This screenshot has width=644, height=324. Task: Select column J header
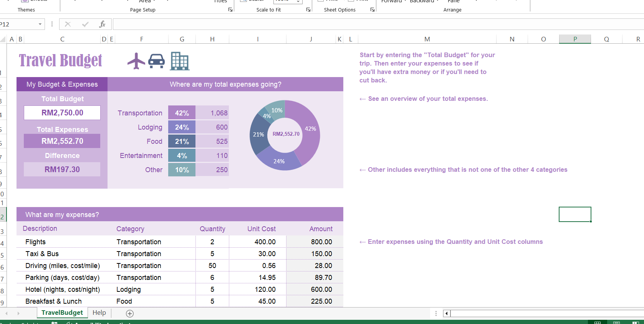point(311,39)
